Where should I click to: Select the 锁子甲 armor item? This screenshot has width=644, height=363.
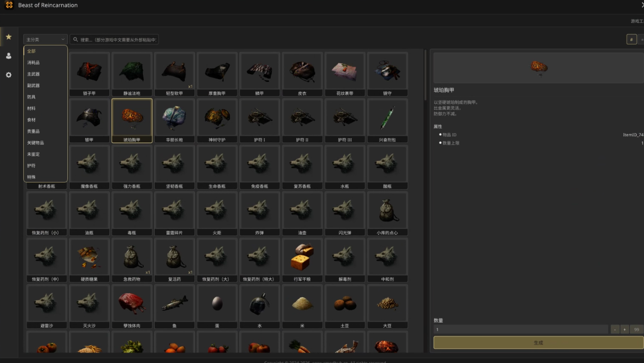coord(89,74)
